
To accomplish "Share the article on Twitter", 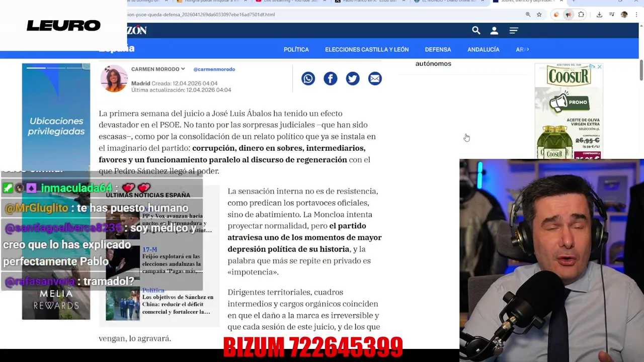I will click(353, 78).
